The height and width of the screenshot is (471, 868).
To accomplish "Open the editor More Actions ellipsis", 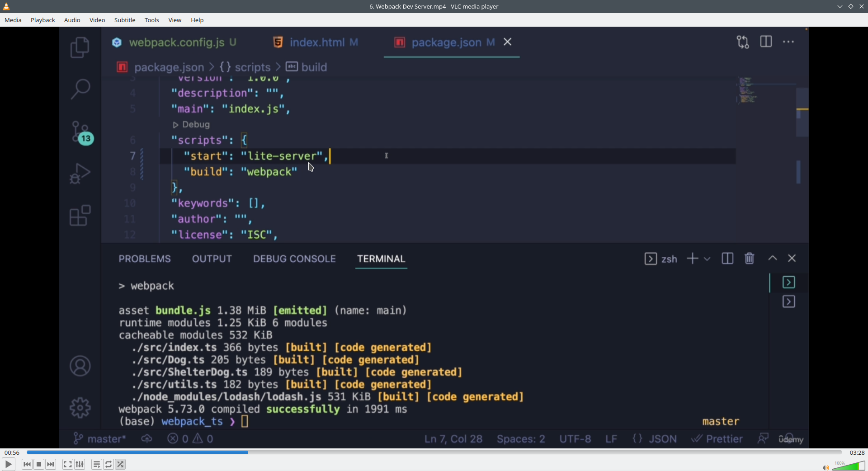I will click(x=788, y=42).
